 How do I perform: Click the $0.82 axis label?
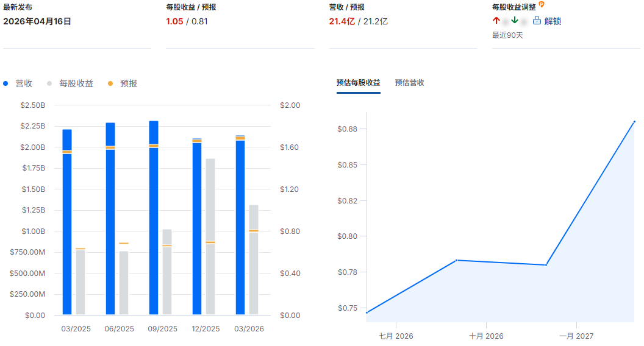348,200
